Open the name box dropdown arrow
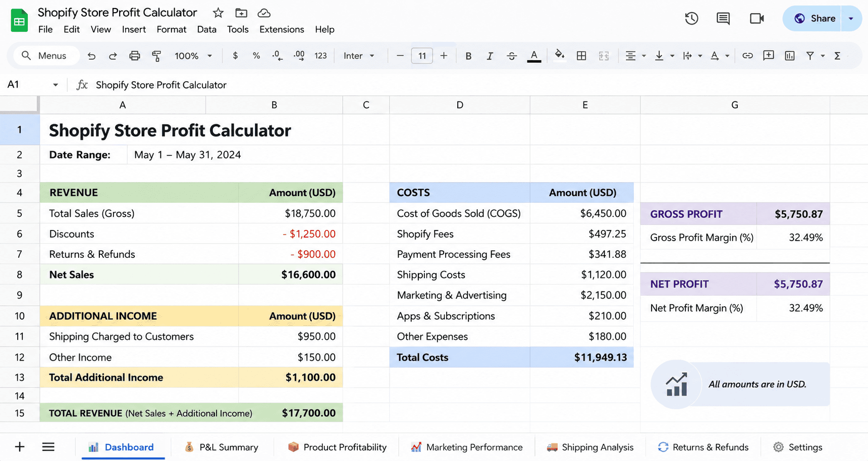This screenshot has width=868, height=461. point(56,85)
